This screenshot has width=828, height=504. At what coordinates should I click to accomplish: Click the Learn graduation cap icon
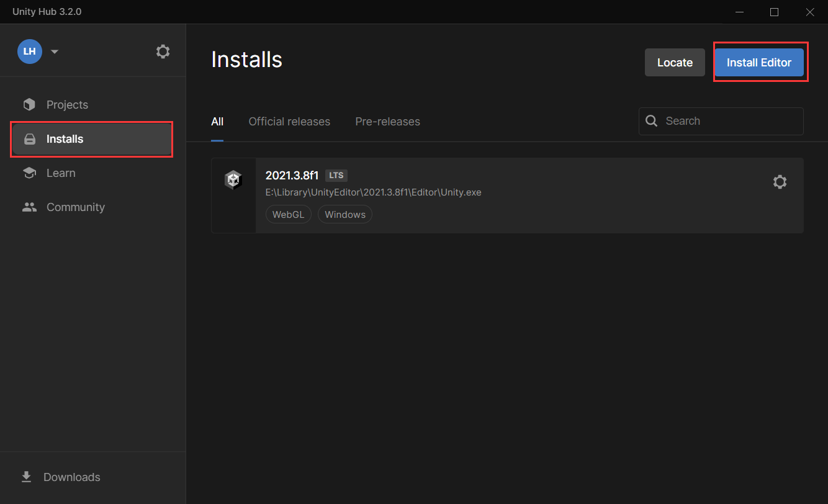coord(29,173)
